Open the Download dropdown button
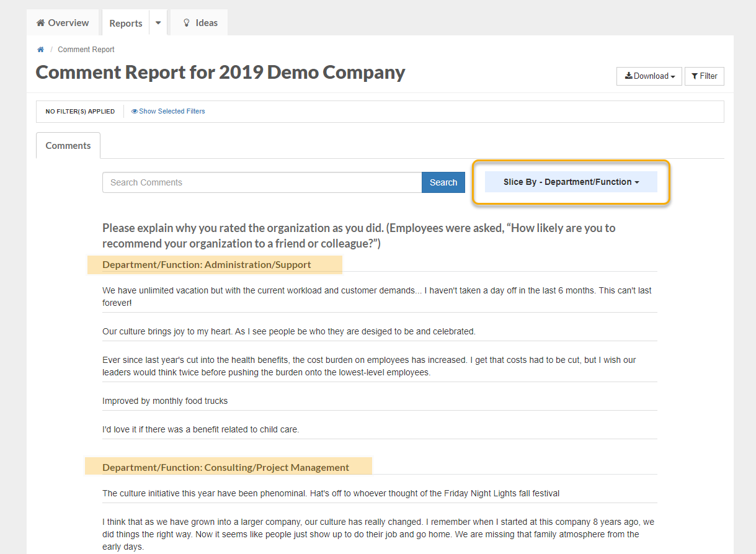756x554 pixels. click(x=649, y=76)
